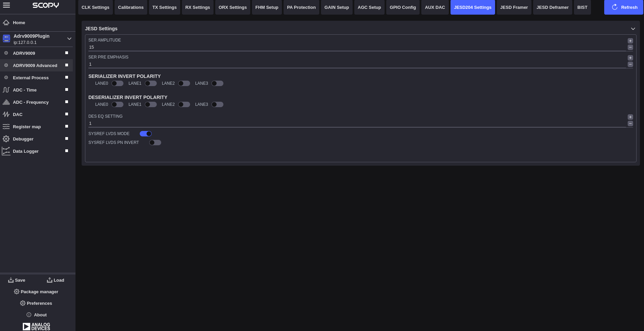Image resolution: width=644 pixels, height=331 pixels.
Task: Click the Refresh circular arrow icon
Action: [x=615, y=7]
